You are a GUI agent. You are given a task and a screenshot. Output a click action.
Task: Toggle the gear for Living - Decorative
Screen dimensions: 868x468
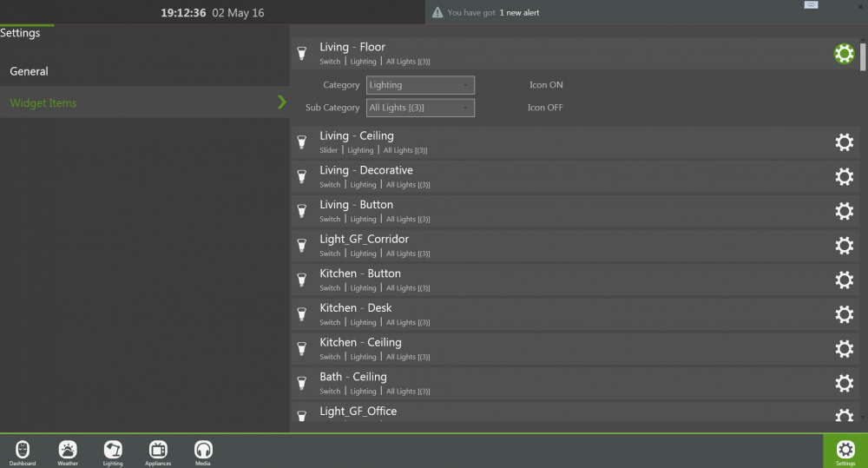(844, 177)
